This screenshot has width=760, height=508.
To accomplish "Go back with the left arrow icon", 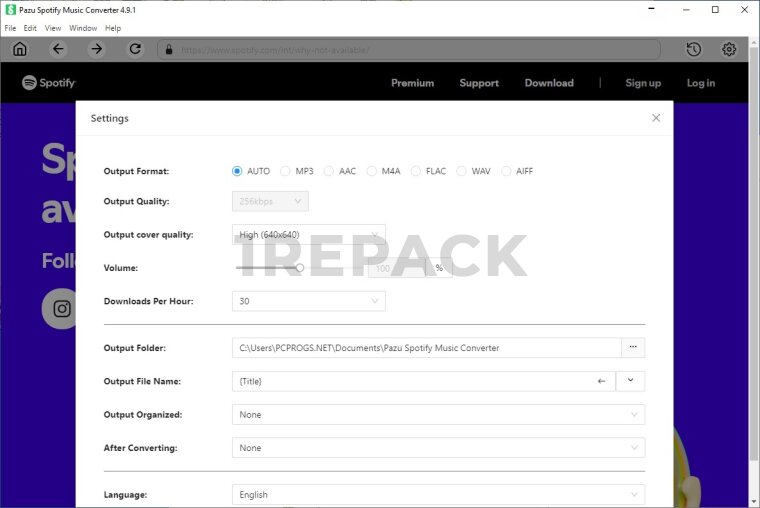I will coord(58,49).
